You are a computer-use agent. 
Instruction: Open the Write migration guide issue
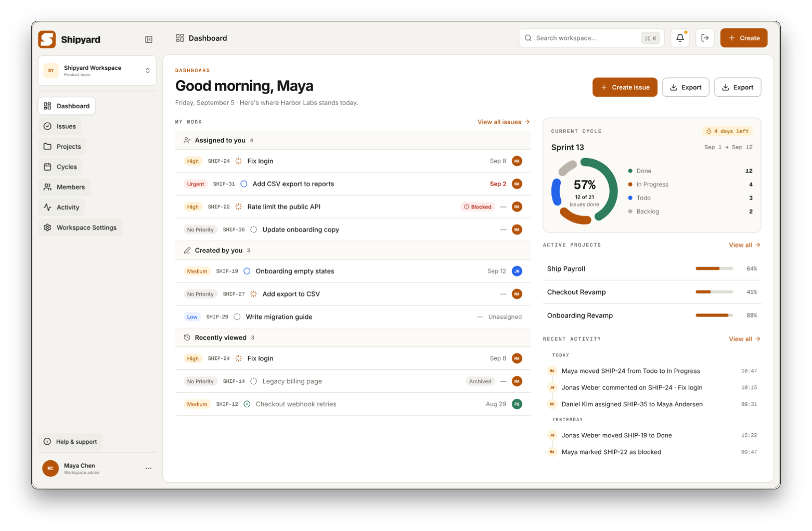point(353,317)
